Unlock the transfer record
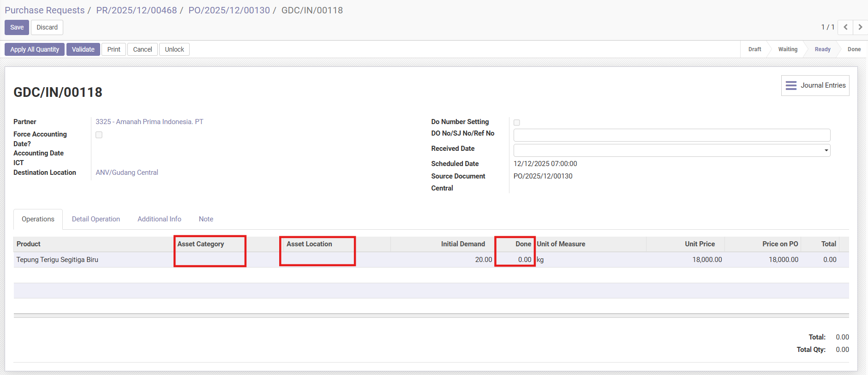This screenshot has height=375, width=868. pyautogui.click(x=174, y=49)
